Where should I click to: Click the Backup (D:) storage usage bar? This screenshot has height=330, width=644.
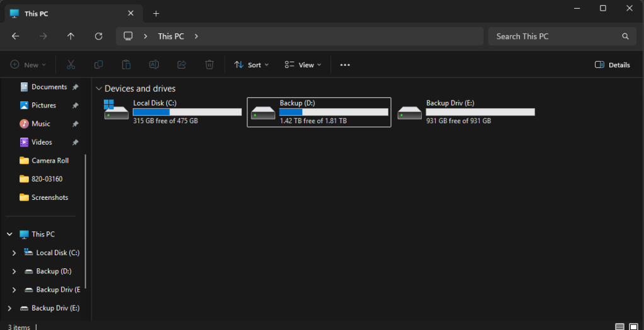pyautogui.click(x=334, y=112)
